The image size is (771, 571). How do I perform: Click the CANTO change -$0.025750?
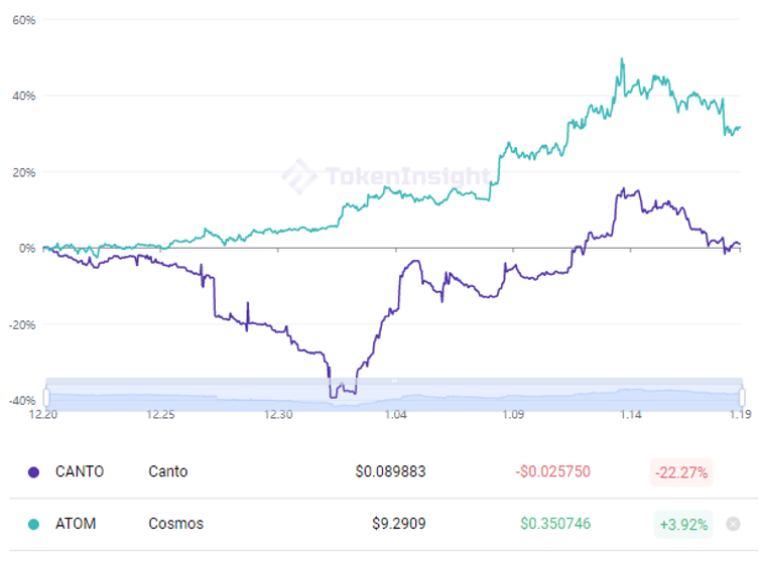coord(553,472)
